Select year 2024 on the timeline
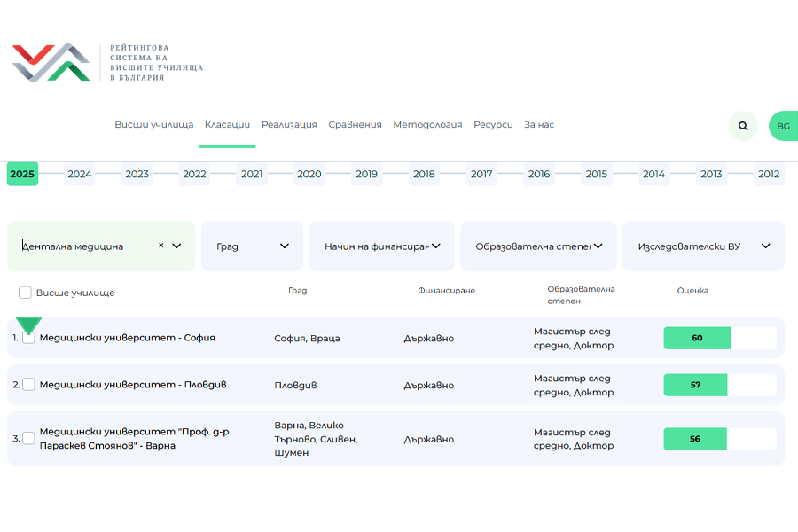 (x=80, y=174)
